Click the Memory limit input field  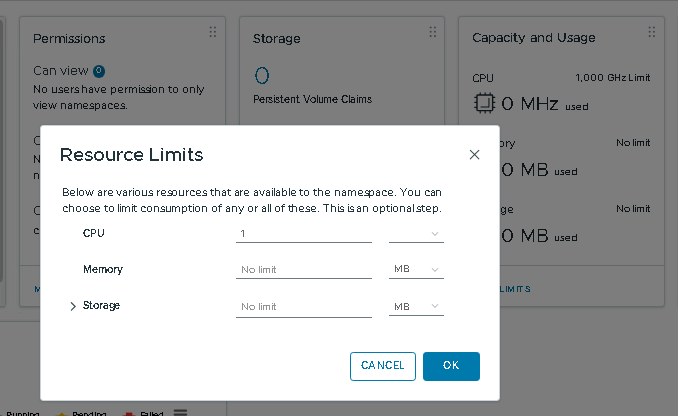click(x=304, y=270)
